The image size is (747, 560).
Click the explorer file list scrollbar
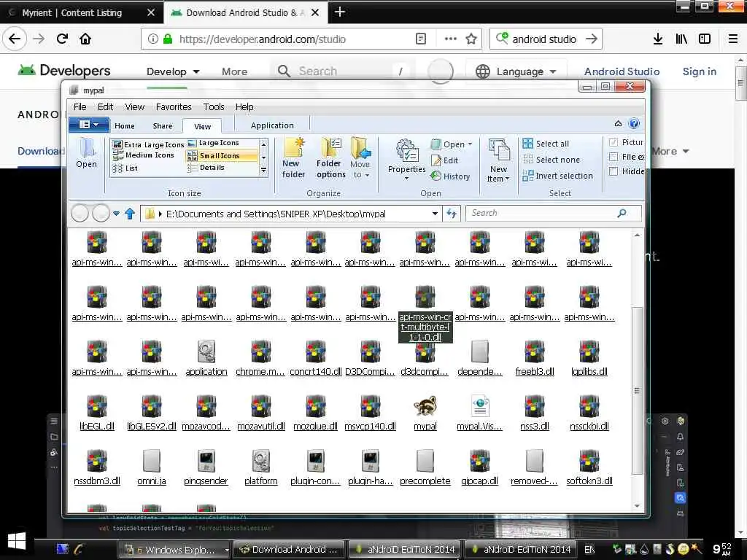pos(637,389)
